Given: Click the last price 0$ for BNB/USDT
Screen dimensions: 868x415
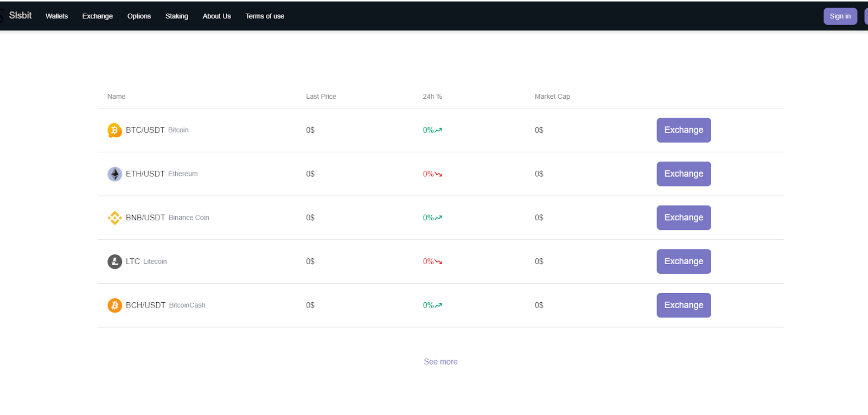Looking at the screenshot, I should [310, 218].
